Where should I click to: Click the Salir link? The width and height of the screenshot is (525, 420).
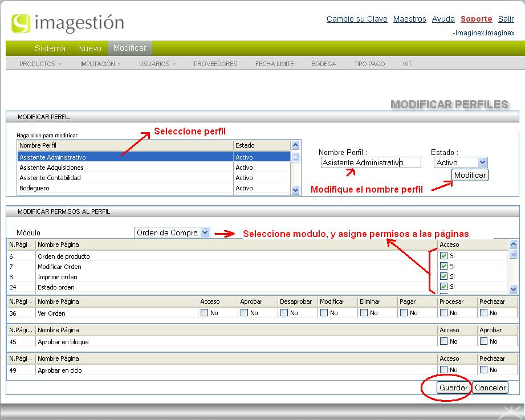tap(506, 19)
